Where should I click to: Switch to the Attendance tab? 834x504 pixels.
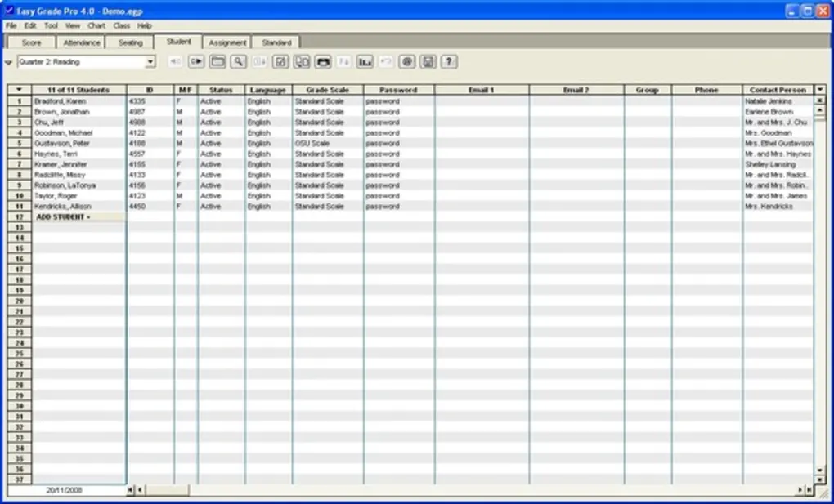tap(82, 42)
